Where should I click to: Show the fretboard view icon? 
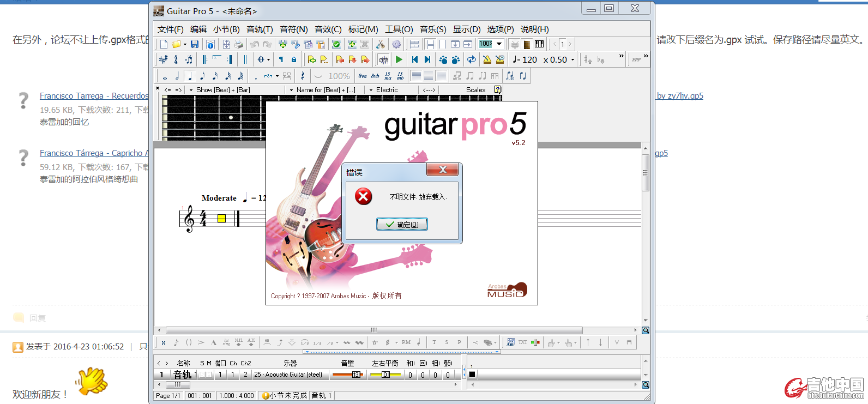tap(527, 44)
